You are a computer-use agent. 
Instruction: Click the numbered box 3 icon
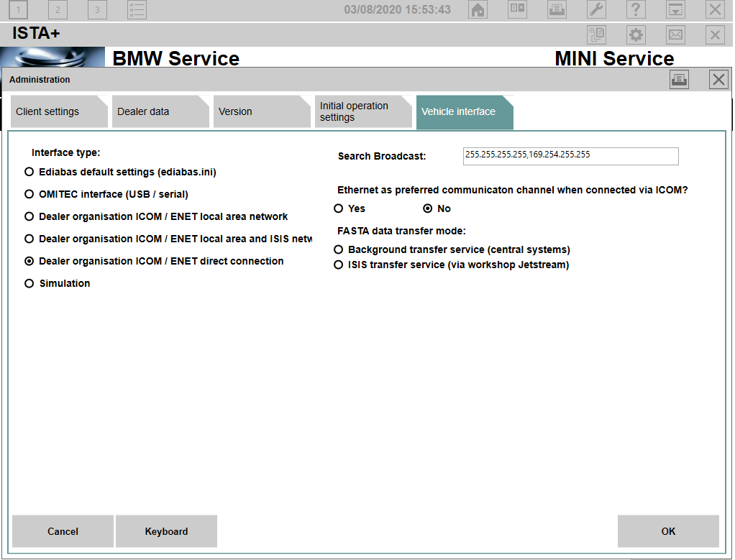[97, 9]
